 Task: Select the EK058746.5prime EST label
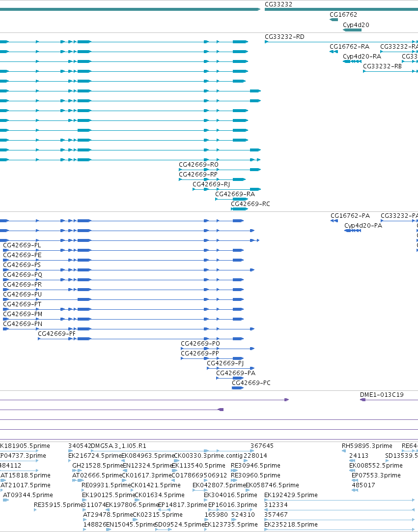272,485
